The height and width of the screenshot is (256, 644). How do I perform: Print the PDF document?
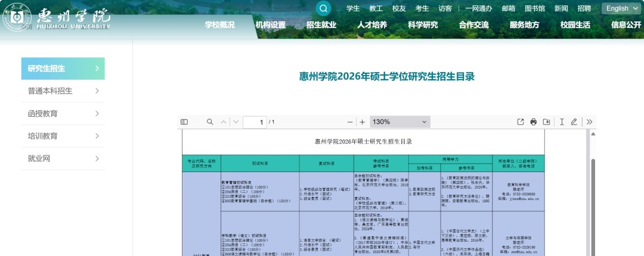[x=534, y=122]
